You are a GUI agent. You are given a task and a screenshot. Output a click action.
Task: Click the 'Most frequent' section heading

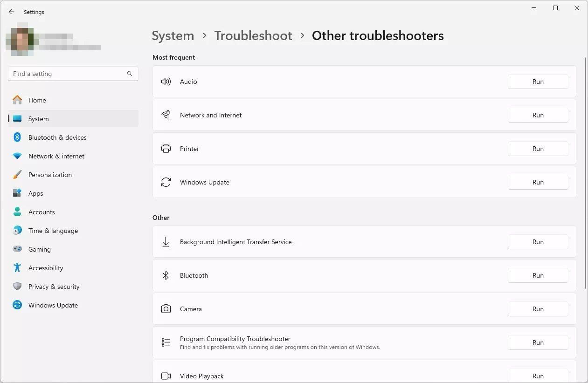pyautogui.click(x=173, y=57)
